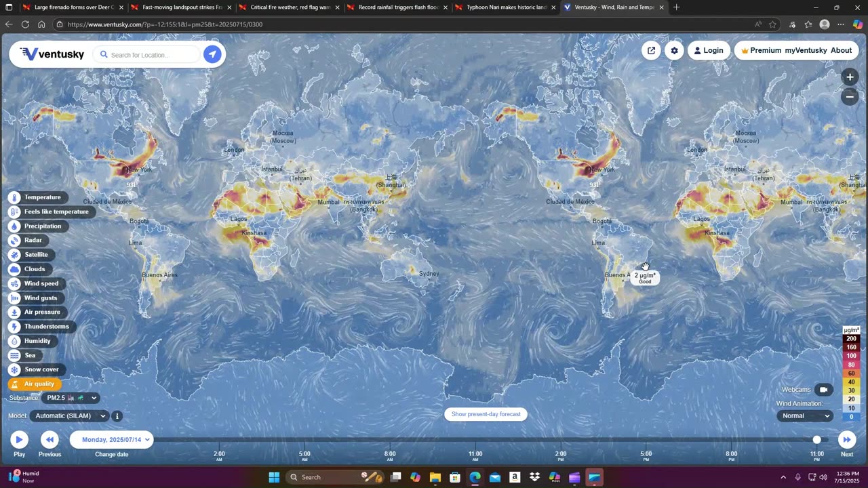Viewport: 868px width, 488px height.
Task: Advance to Next time step
Action: (x=847, y=439)
